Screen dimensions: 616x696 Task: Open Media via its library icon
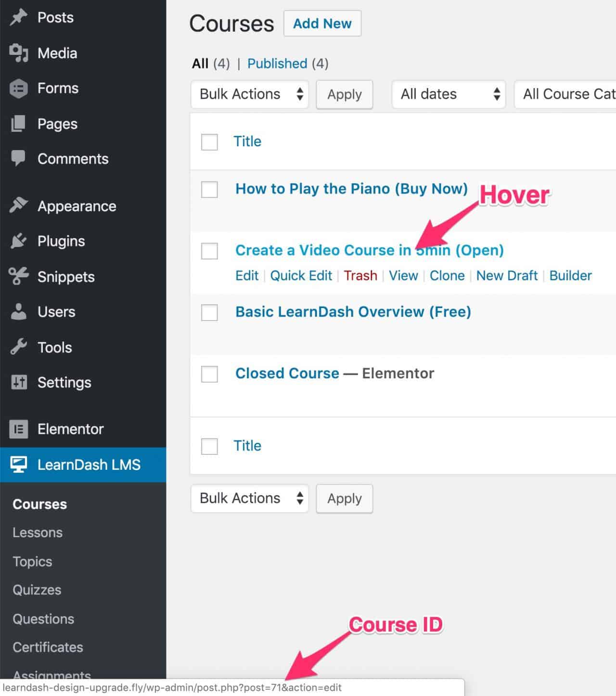point(18,53)
